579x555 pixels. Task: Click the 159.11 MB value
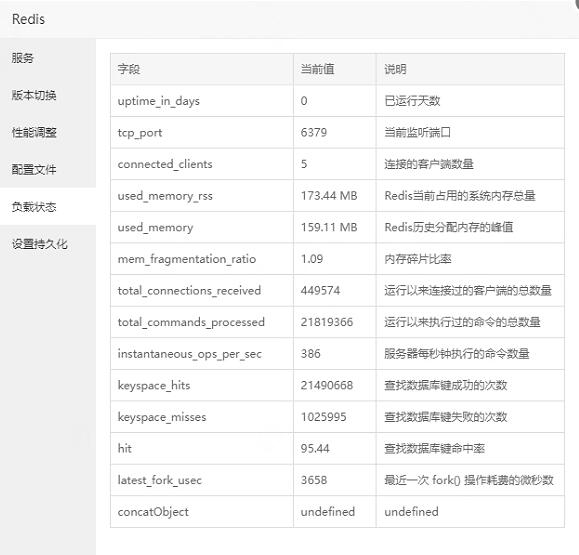329,227
